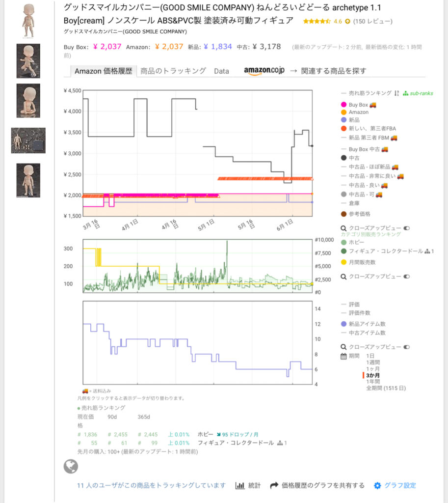Screen dimensions: 448x503
Task: Toggle 中古品 - 非常に良い series in legend
Action: [x=372, y=176]
